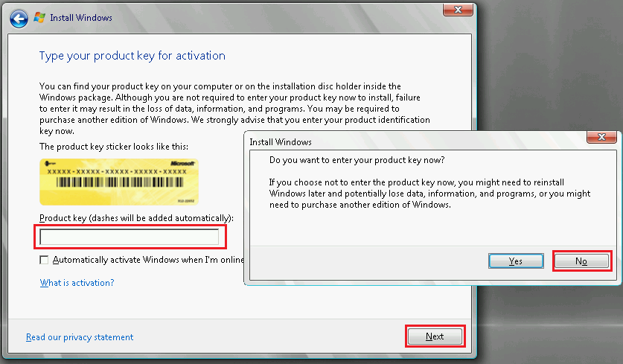The image size is (623, 364).
Task: Close the main Install Windows wizard window
Action: pyautogui.click(x=459, y=8)
